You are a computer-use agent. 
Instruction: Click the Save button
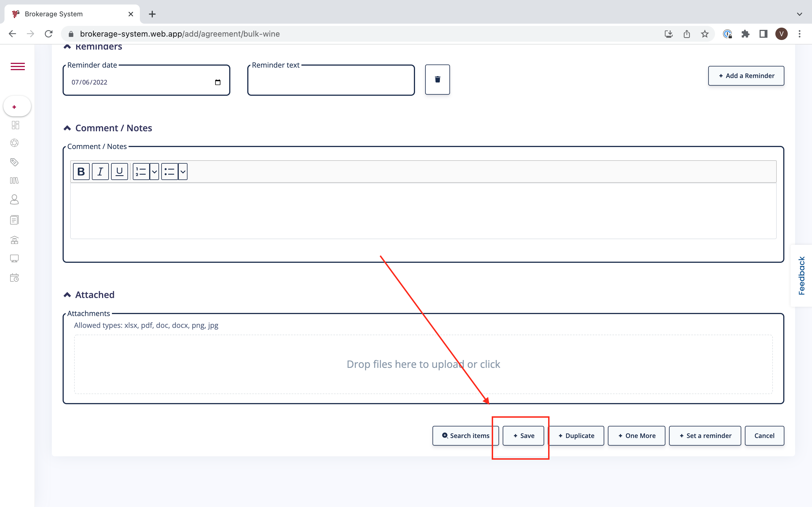[x=523, y=435]
